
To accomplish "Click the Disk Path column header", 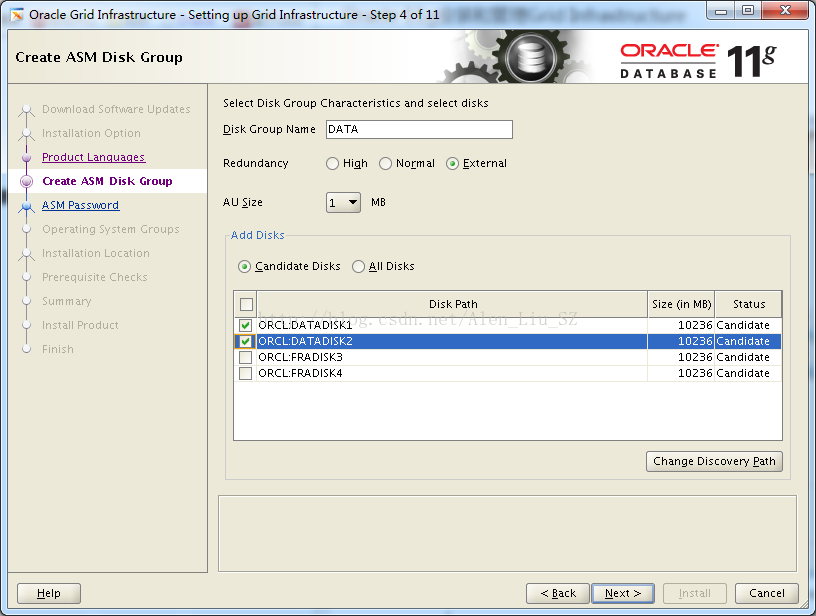I will coord(453,304).
